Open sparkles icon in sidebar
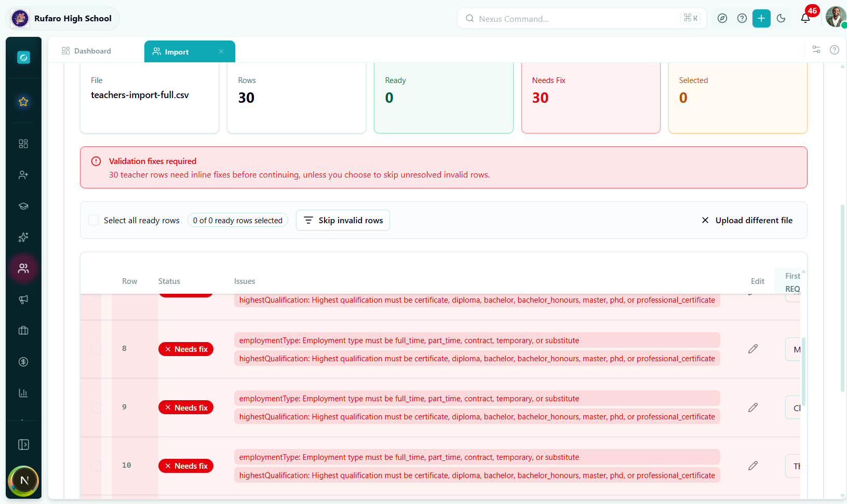847x504 pixels. point(23,237)
